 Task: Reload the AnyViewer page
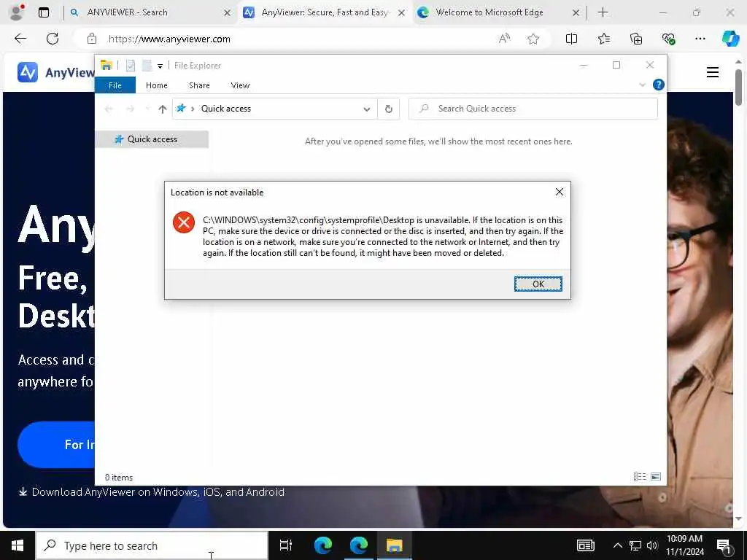click(x=53, y=39)
